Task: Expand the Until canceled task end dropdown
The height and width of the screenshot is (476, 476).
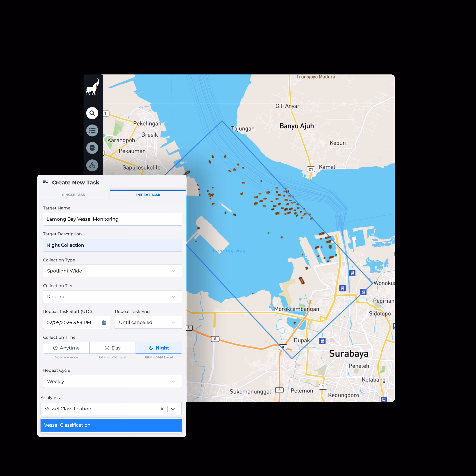Action: click(x=173, y=322)
